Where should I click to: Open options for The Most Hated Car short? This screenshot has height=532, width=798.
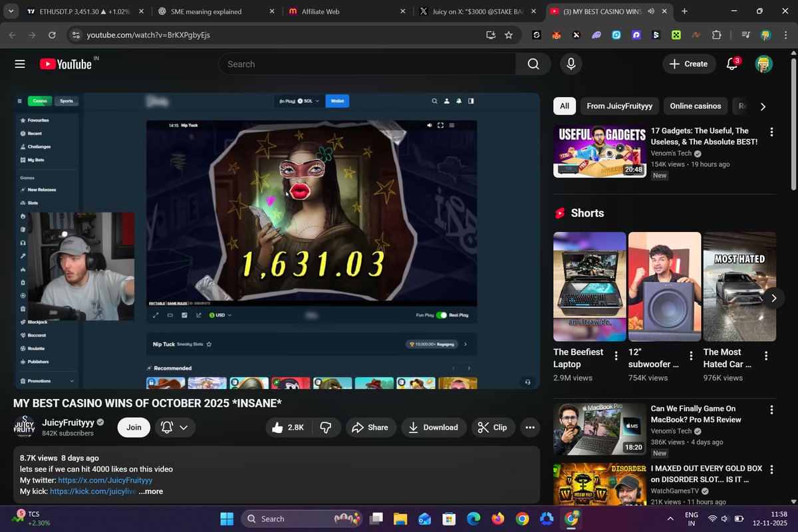(766, 356)
